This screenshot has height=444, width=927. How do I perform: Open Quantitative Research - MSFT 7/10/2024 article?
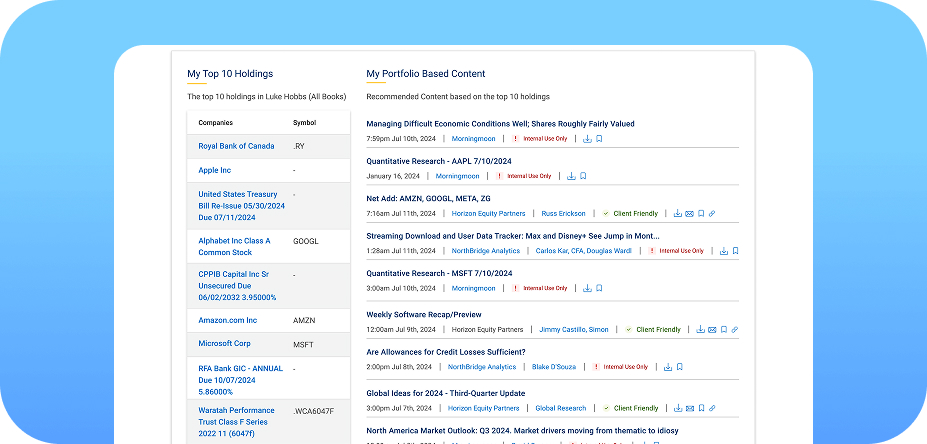point(439,274)
